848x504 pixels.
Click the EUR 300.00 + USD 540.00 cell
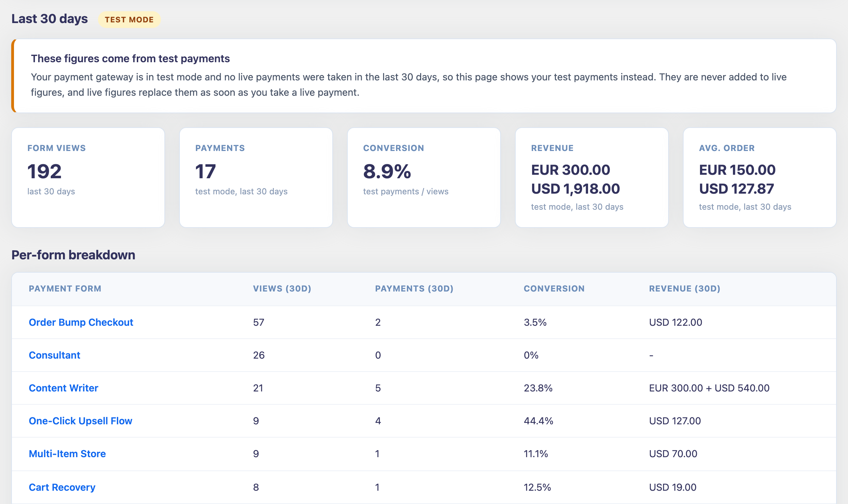point(709,388)
